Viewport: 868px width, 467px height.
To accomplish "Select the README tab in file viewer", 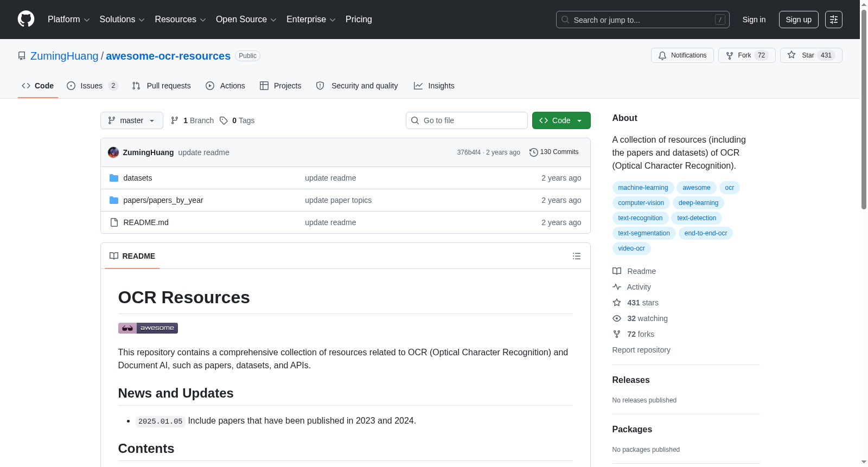I will coord(132,256).
